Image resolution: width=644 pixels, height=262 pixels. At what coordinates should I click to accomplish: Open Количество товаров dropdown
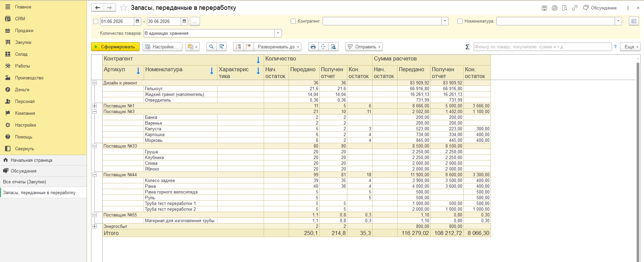pos(278,33)
